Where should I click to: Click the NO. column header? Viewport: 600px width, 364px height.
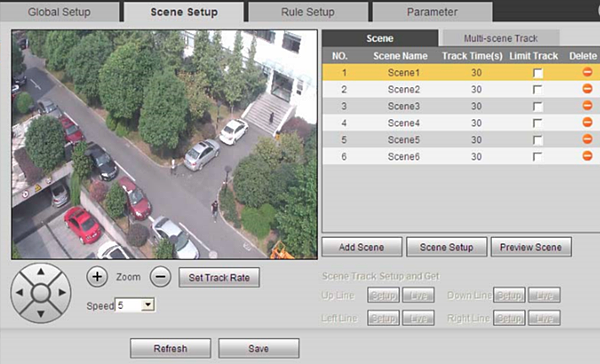[x=340, y=56]
